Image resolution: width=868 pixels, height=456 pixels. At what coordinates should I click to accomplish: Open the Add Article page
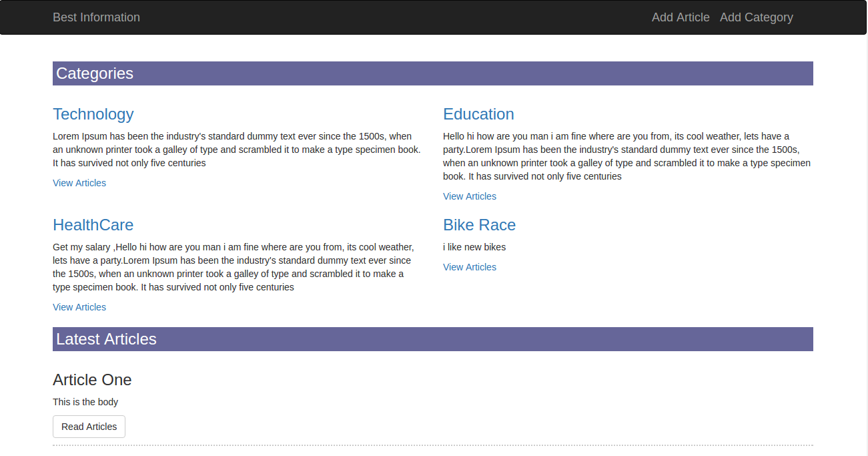click(x=680, y=17)
